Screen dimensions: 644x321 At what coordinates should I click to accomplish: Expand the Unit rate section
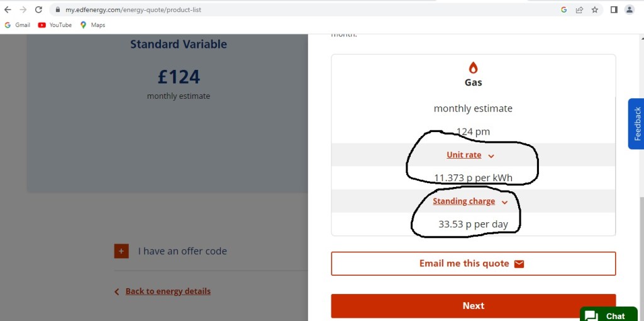(470, 155)
